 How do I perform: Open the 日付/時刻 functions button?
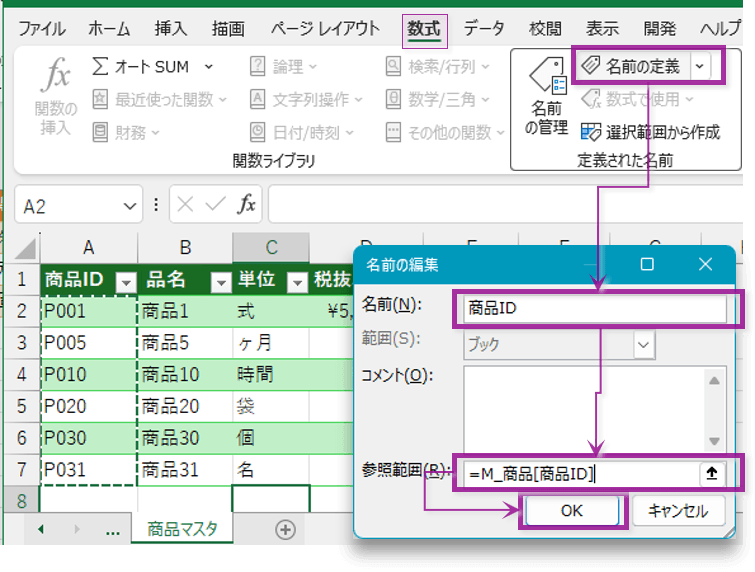301,132
